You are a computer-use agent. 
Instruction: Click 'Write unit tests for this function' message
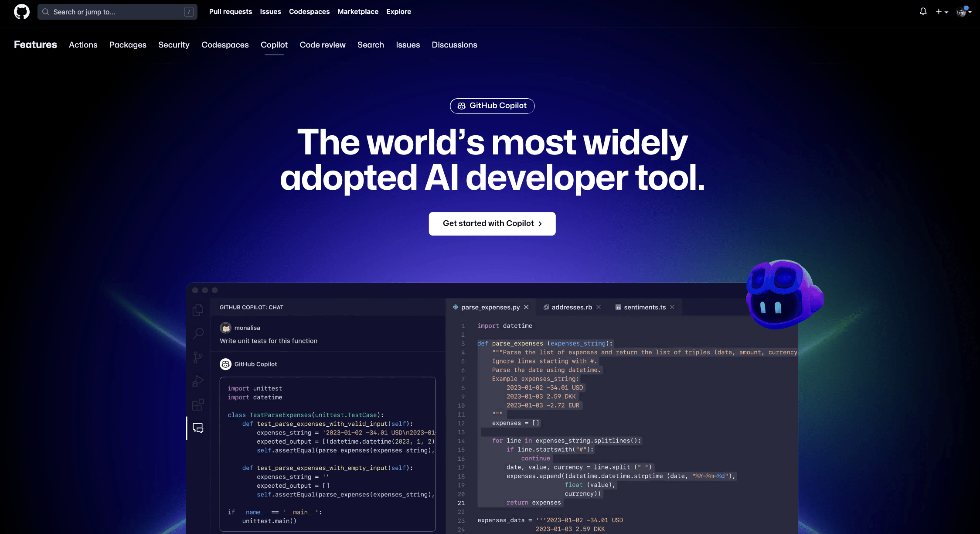coord(269,341)
